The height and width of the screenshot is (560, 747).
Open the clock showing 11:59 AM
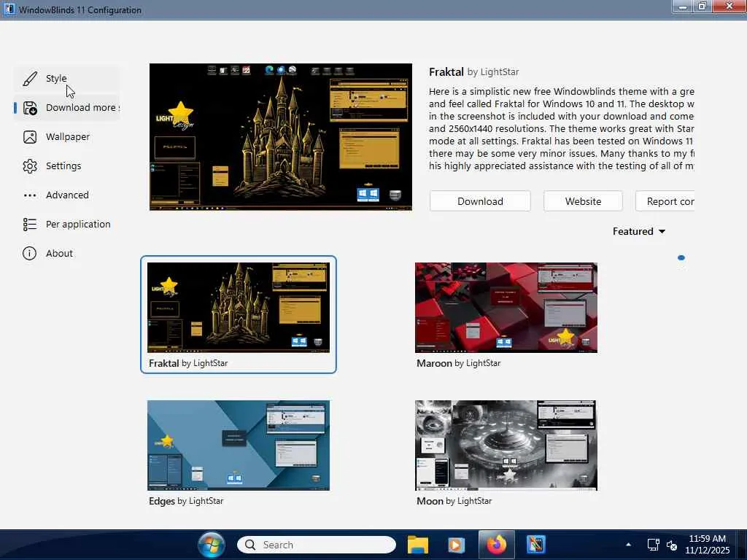pos(708,544)
